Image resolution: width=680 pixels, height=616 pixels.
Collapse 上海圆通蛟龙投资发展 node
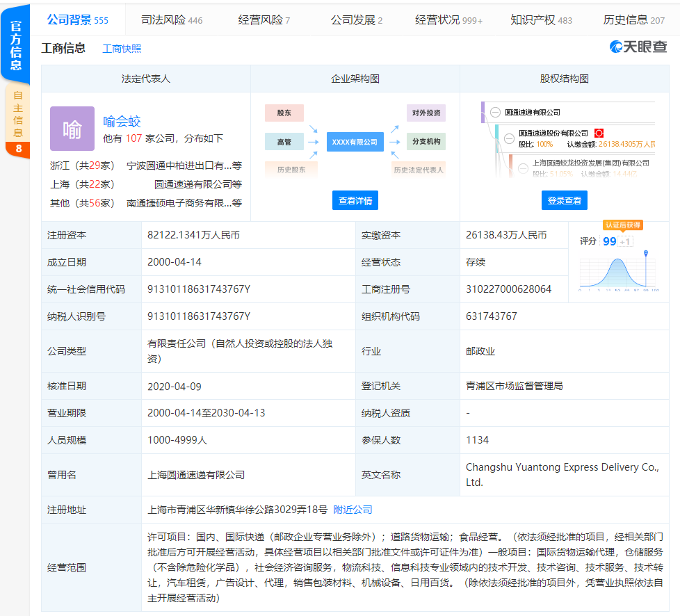tap(524, 167)
